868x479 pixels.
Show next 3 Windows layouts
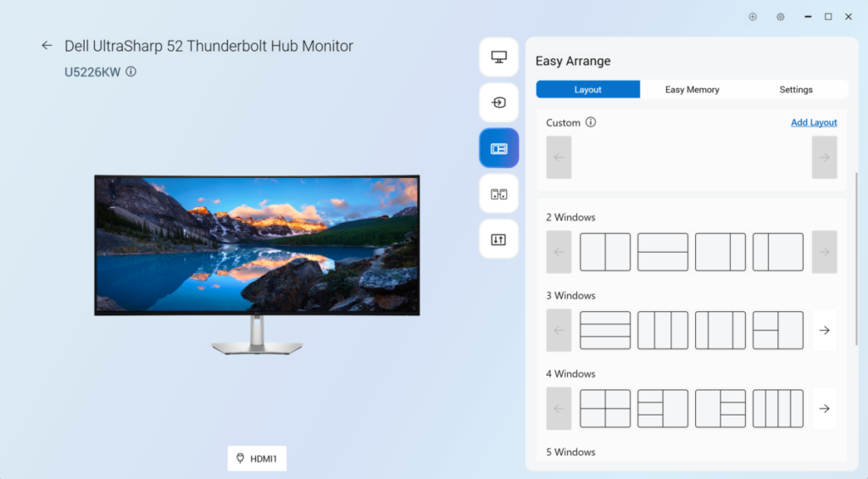[x=824, y=330]
